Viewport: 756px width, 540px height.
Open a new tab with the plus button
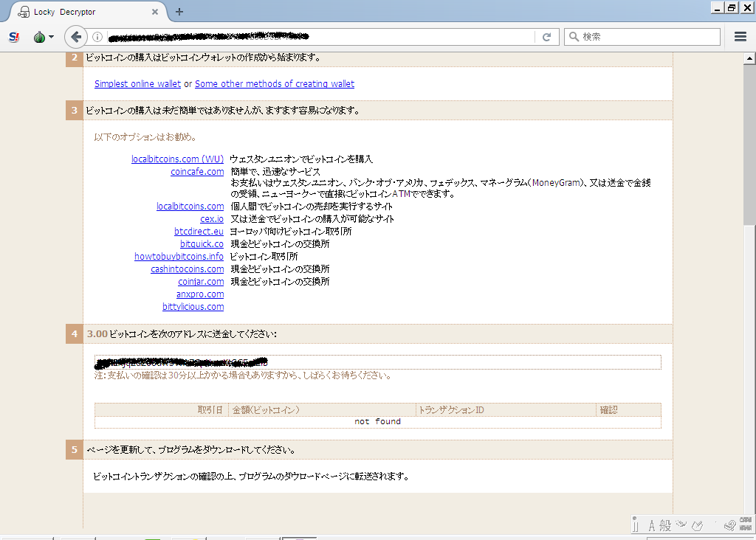[x=179, y=12]
